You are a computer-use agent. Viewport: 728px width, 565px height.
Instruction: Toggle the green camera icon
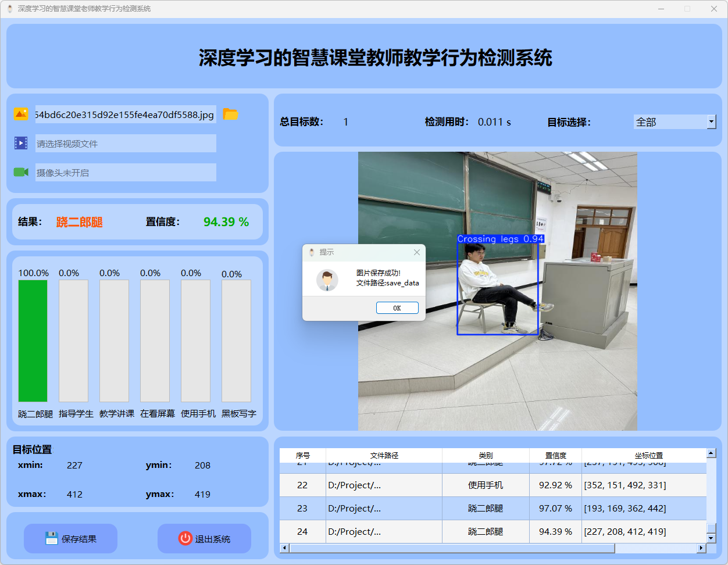pyautogui.click(x=21, y=172)
